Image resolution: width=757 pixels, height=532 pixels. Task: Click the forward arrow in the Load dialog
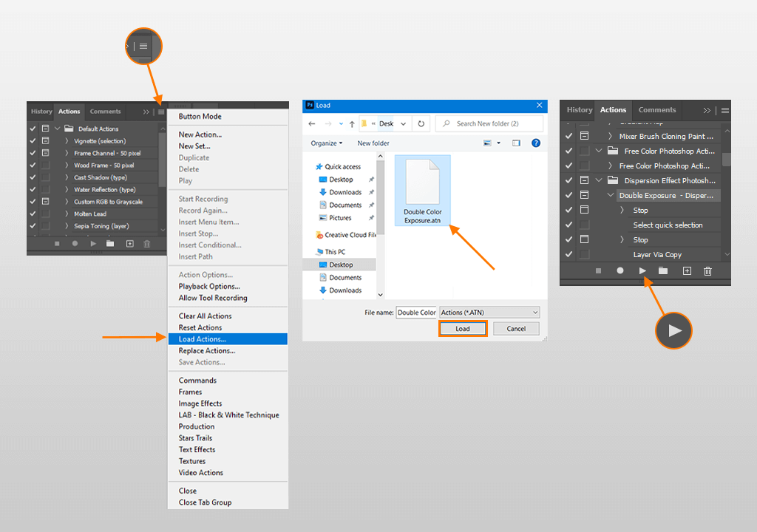(328, 124)
